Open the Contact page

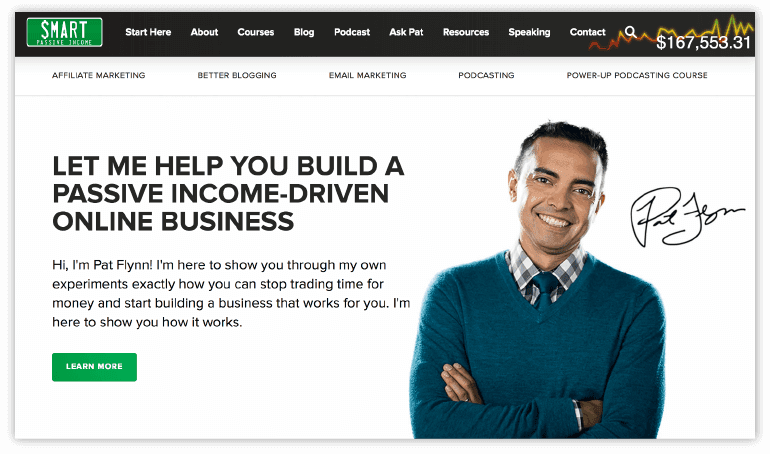587,32
